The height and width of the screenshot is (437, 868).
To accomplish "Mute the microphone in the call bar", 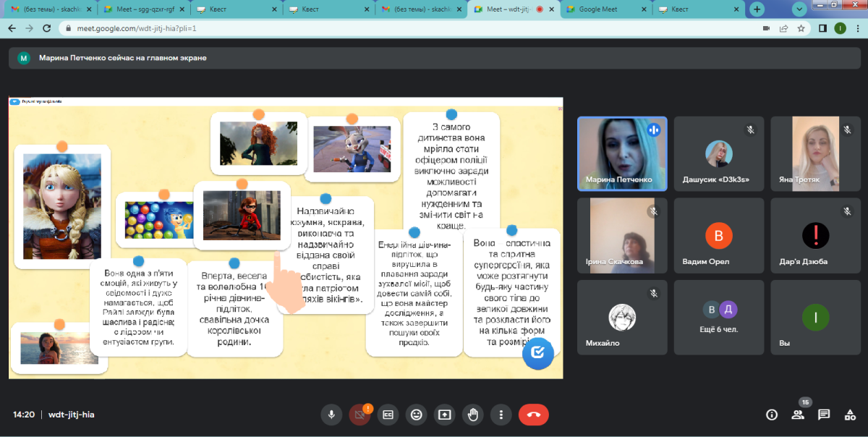I will [x=331, y=415].
